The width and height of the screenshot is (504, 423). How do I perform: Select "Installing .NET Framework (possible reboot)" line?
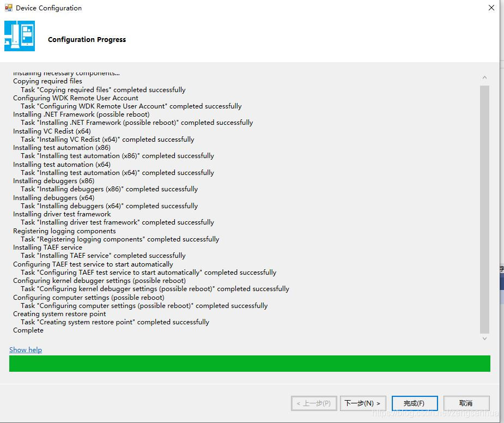81,114
